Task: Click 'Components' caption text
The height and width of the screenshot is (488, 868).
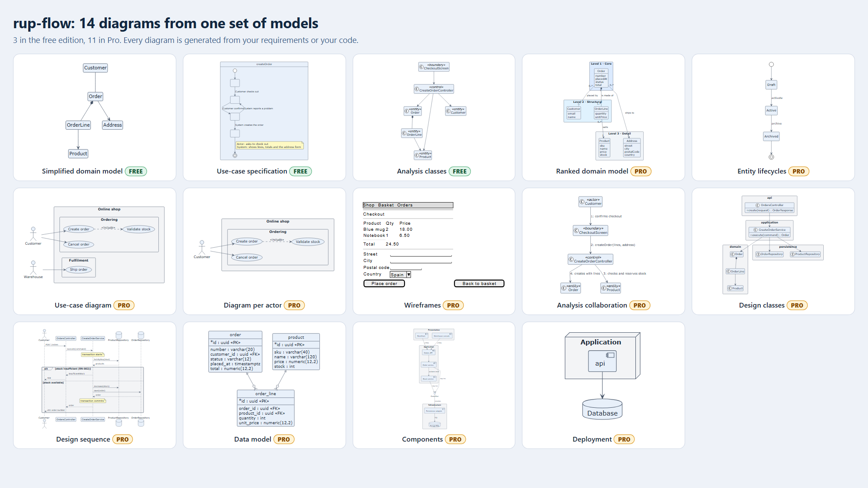Action: point(422,439)
